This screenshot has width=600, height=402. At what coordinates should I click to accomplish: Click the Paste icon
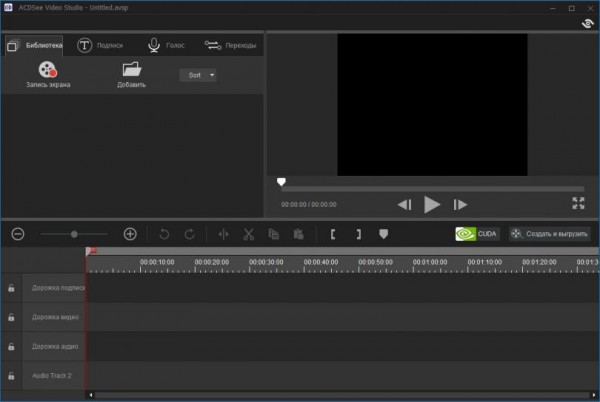click(x=298, y=234)
